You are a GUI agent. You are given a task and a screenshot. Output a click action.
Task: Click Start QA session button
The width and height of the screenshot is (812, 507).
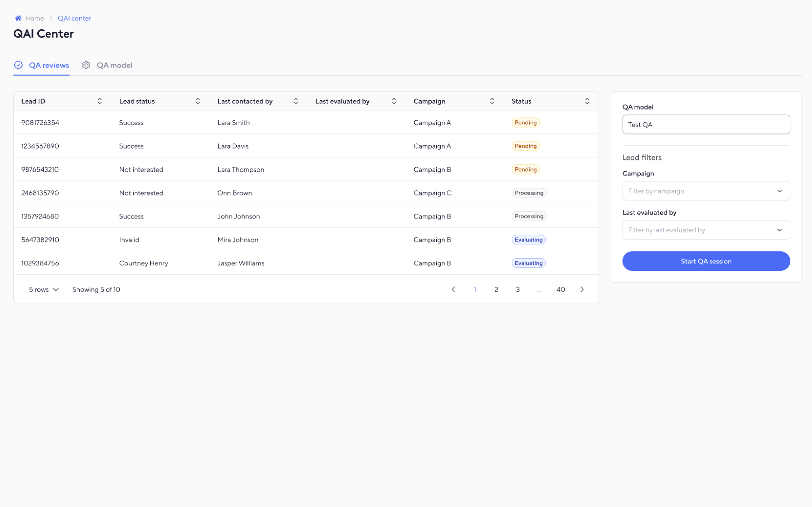706,261
